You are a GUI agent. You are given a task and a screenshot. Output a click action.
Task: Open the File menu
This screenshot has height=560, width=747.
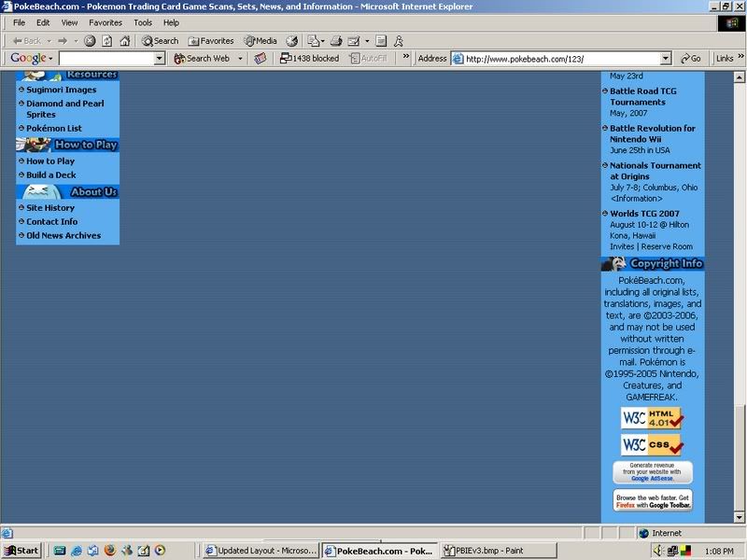pyautogui.click(x=19, y=22)
